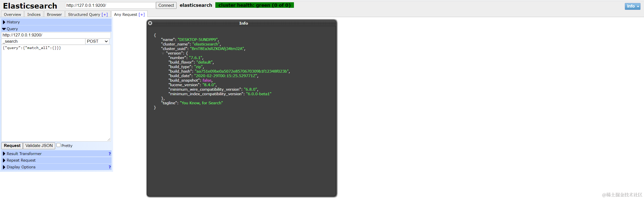
Task: Click the Info dialog title bar
Action: tap(242, 23)
